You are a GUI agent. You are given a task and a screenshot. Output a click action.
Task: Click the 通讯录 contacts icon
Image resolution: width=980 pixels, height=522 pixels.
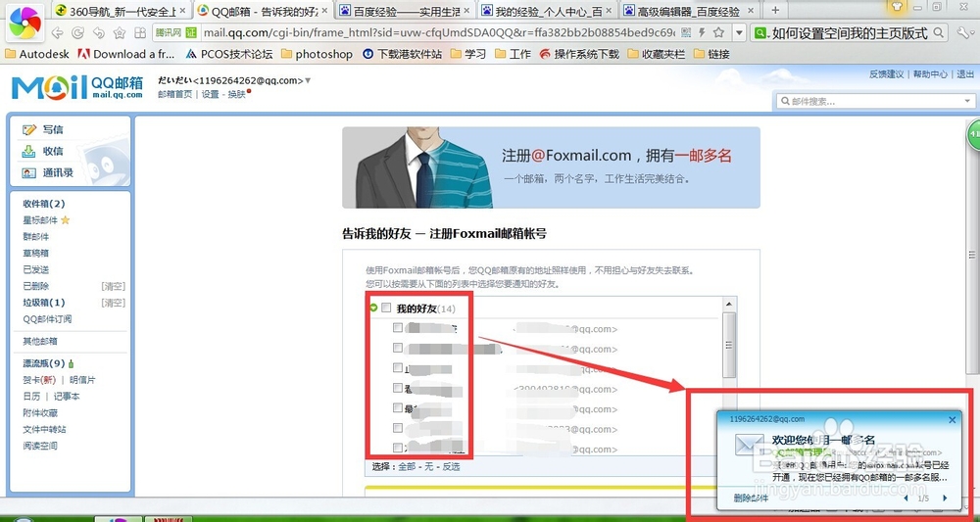click(29, 173)
